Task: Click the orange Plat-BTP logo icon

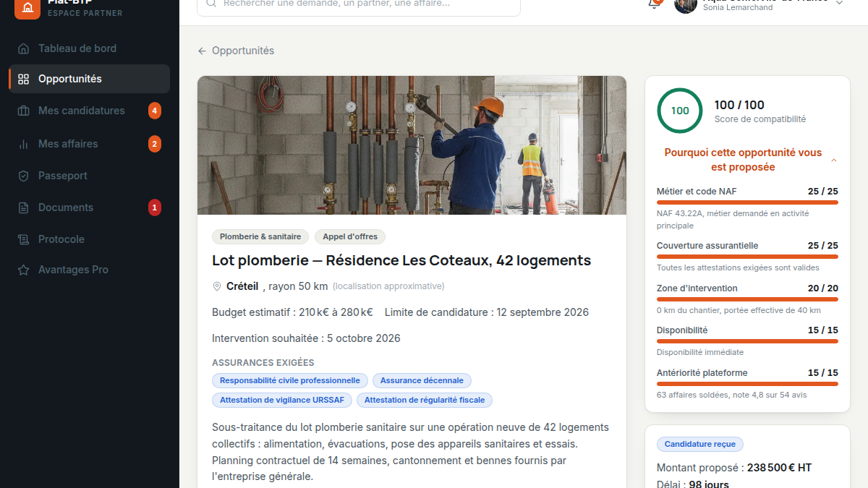Action: [27, 7]
